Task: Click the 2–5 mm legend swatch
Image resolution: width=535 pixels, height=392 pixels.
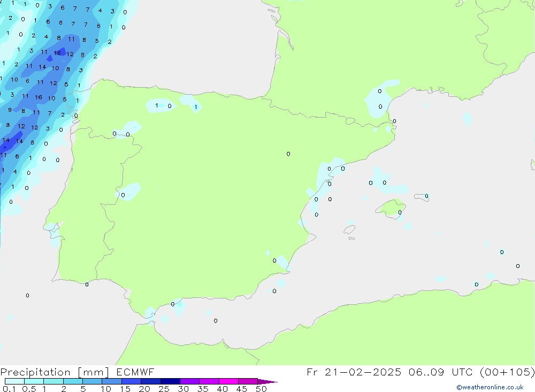Action: (73, 381)
